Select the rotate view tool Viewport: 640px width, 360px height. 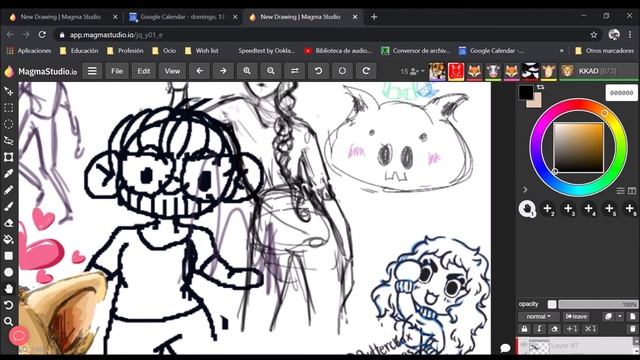coord(8,305)
